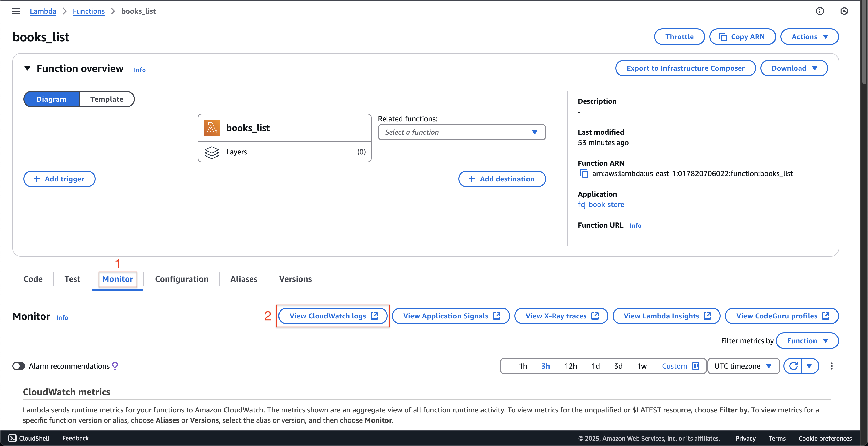This screenshot has width=868, height=446.
Task: Click the Throttle button
Action: point(679,37)
